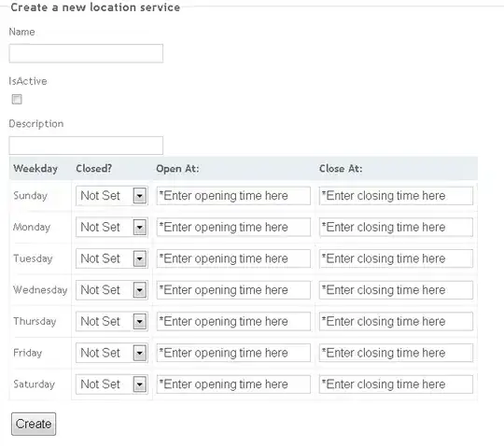504x446 pixels.
Task: Select Saturday's closing time field
Action: [396, 384]
